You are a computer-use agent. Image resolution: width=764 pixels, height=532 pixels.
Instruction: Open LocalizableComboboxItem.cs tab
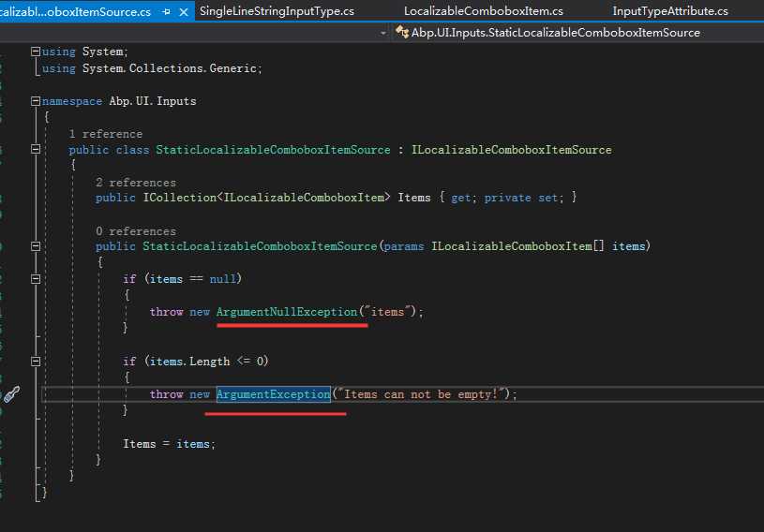tap(484, 11)
